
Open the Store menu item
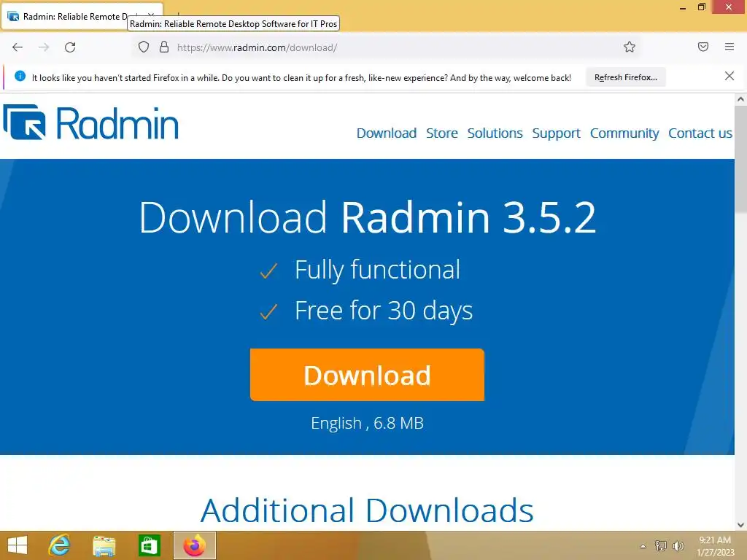pyautogui.click(x=441, y=133)
